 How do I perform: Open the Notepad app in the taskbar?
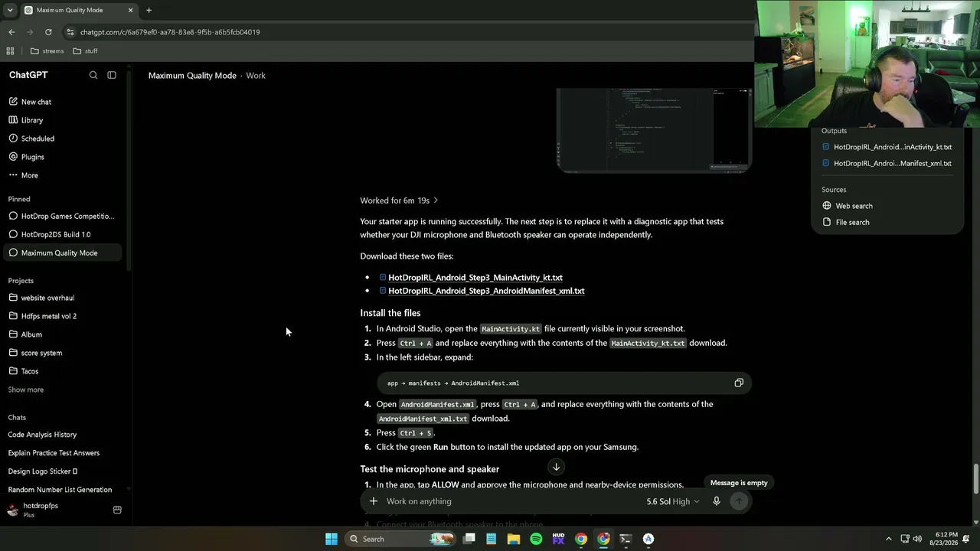tap(492, 539)
